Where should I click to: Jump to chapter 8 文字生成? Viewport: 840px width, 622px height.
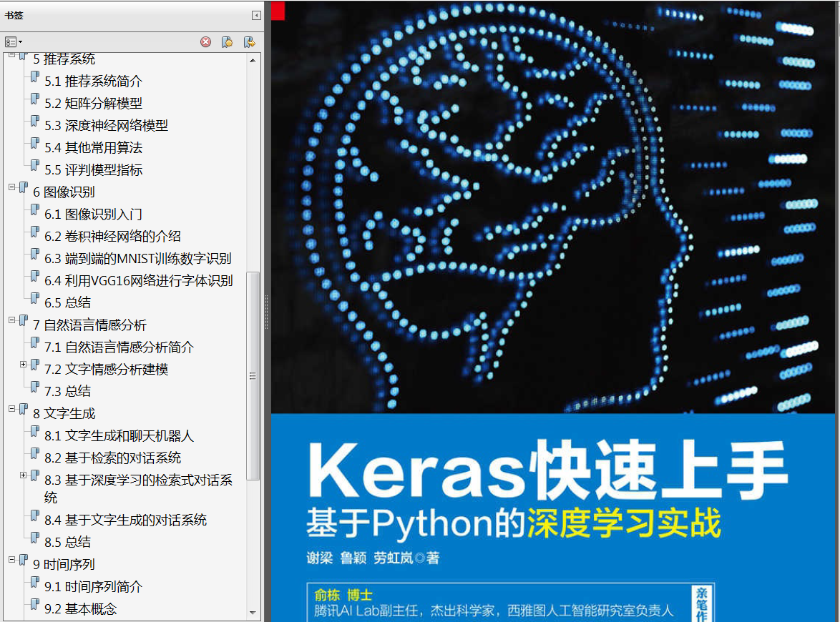(64, 414)
